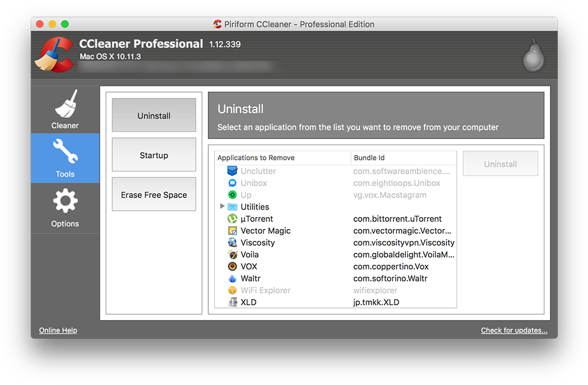This screenshot has height=385, width=588.
Task: Select the Viscosity globe icon
Action: coord(233,242)
